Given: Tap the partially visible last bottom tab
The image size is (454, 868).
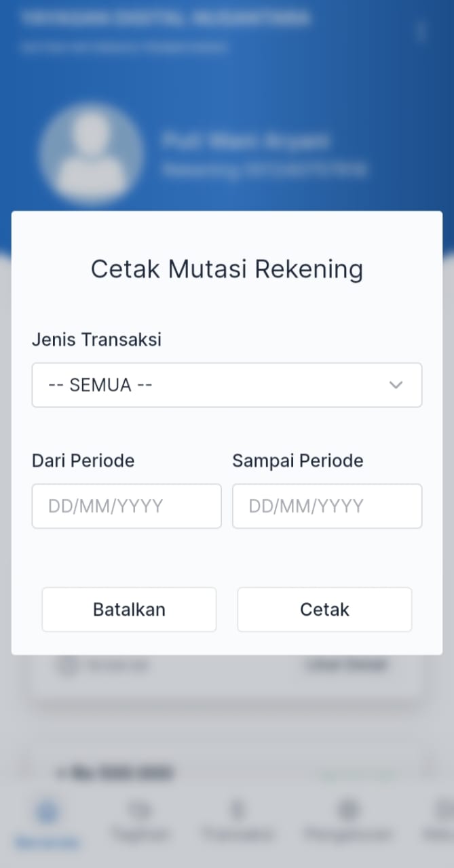Looking at the screenshot, I should point(440,821).
